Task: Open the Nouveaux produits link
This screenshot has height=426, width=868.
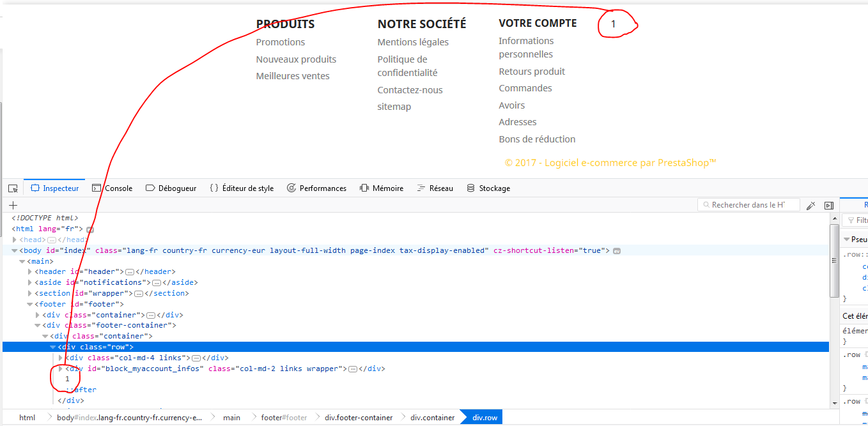Action: (296, 59)
